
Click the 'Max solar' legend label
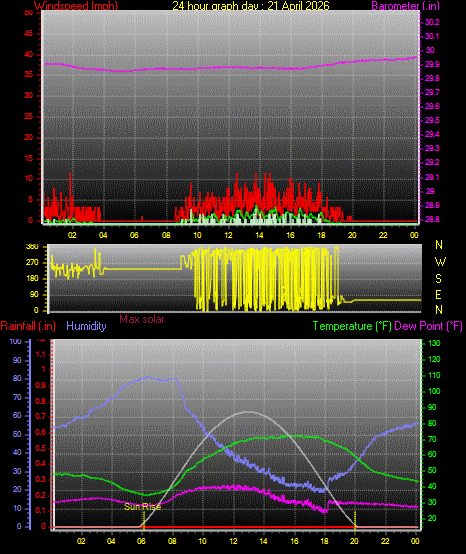(142, 319)
